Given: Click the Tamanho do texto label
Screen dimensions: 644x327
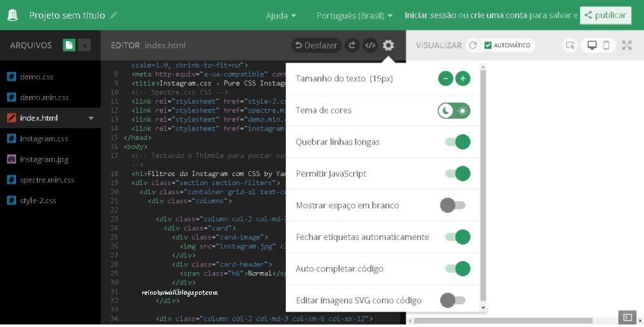Looking at the screenshot, I should coord(344,79).
